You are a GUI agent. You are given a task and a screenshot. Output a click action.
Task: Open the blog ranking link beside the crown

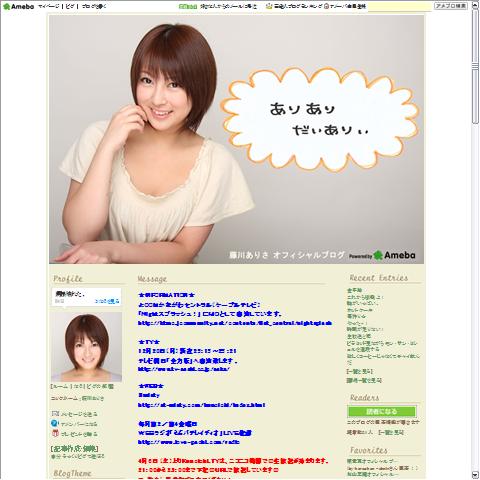[298, 6]
